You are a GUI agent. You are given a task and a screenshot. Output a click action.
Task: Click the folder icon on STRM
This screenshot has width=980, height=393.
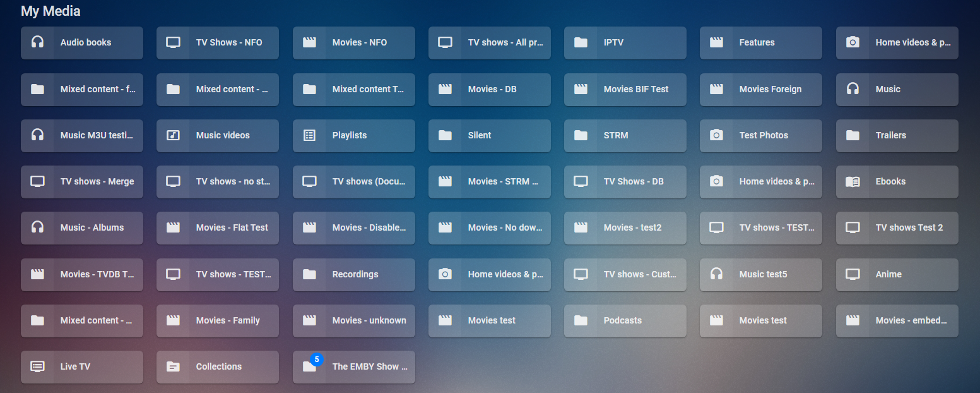(581, 135)
